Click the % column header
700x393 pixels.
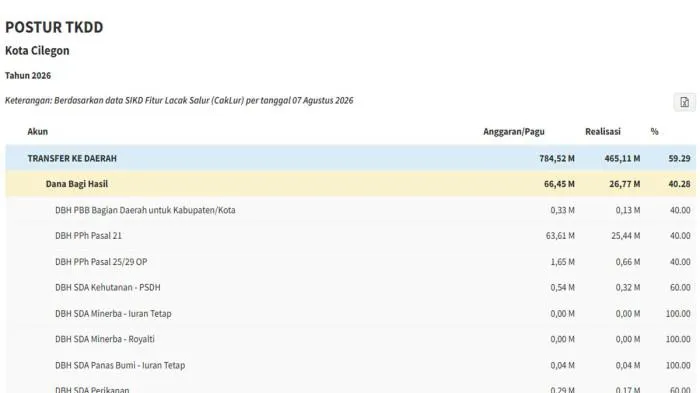[654, 131]
